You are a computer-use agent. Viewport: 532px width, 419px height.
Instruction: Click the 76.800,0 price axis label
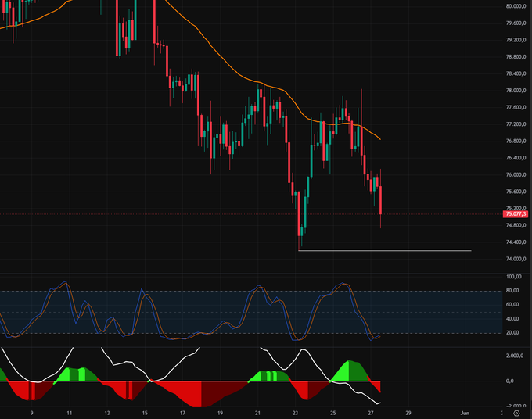(516, 141)
